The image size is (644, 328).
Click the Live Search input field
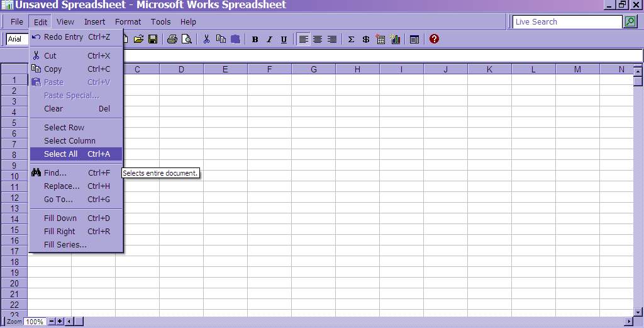567,22
